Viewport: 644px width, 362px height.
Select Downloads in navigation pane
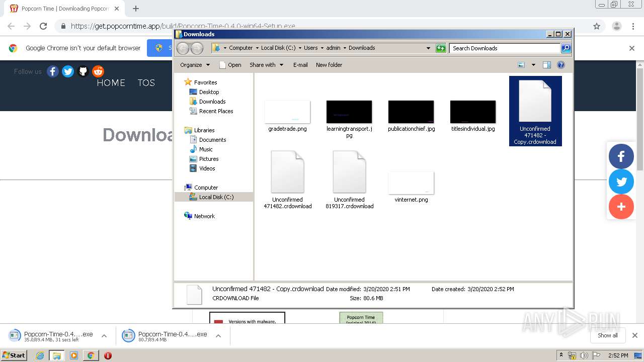[x=207, y=102]
